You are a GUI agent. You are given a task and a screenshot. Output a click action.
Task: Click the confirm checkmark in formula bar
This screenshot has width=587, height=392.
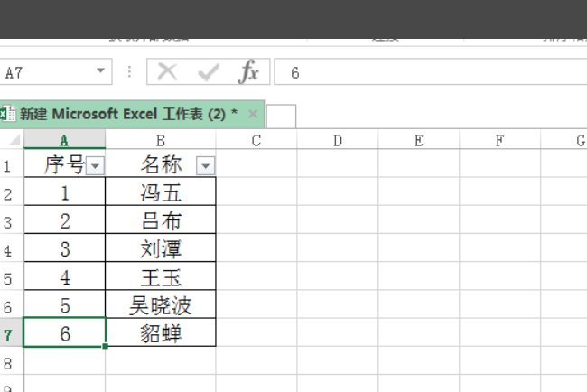pyautogui.click(x=208, y=72)
